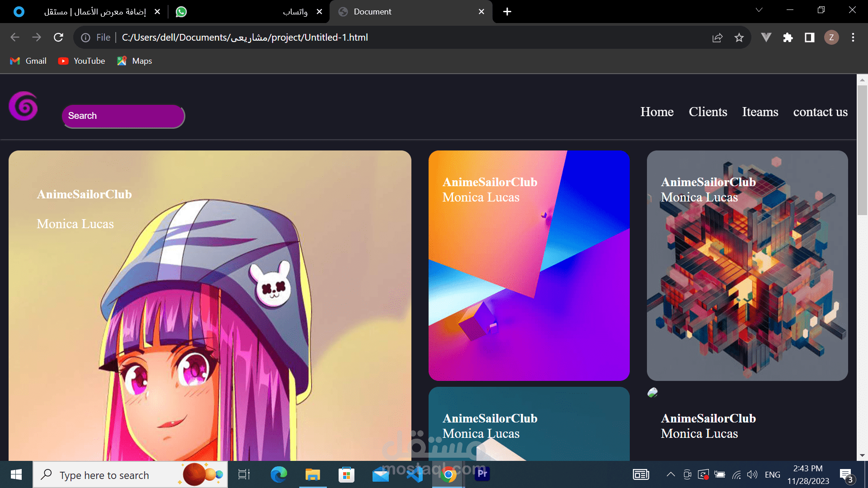868x488 pixels.
Task: Open the Maps bookmark
Action: coord(135,61)
